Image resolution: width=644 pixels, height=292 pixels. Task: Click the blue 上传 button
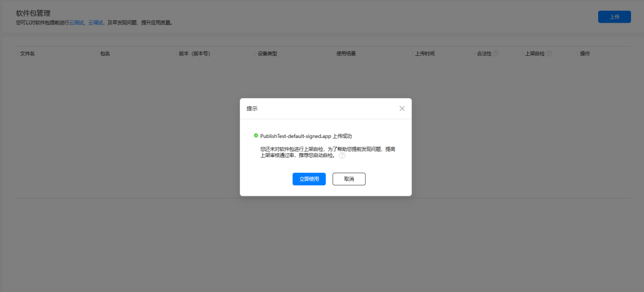click(x=614, y=17)
